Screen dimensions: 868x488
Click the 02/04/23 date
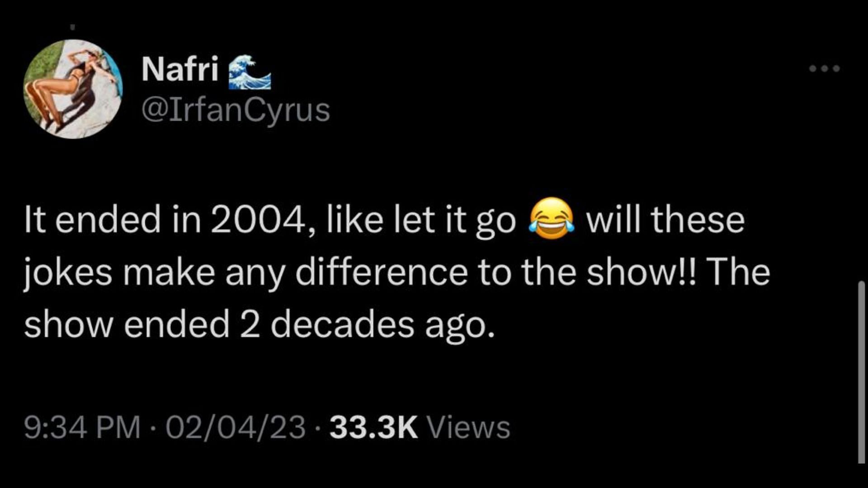[x=236, y=427]
